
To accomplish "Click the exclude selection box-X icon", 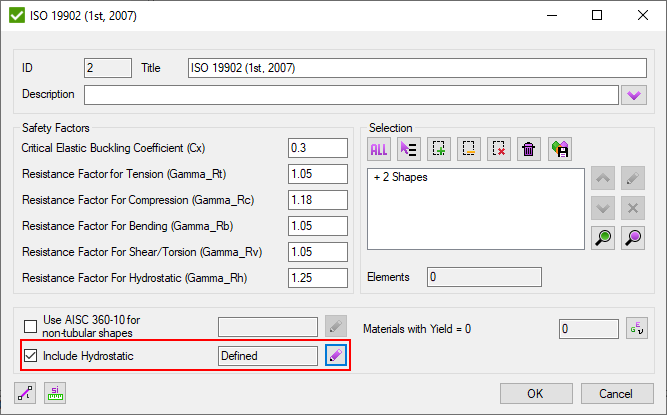I will (499, 149).
